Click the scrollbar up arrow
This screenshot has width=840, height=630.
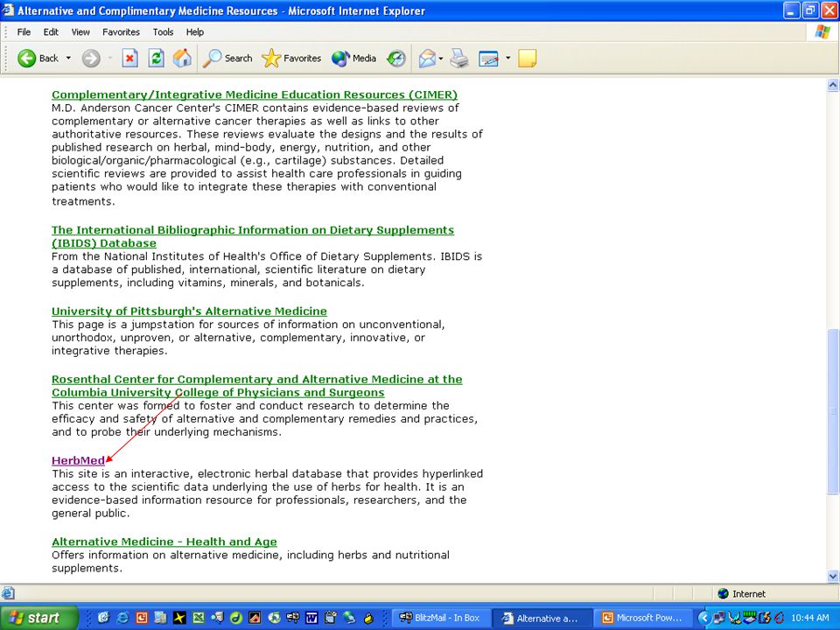(x=833, y=85)
